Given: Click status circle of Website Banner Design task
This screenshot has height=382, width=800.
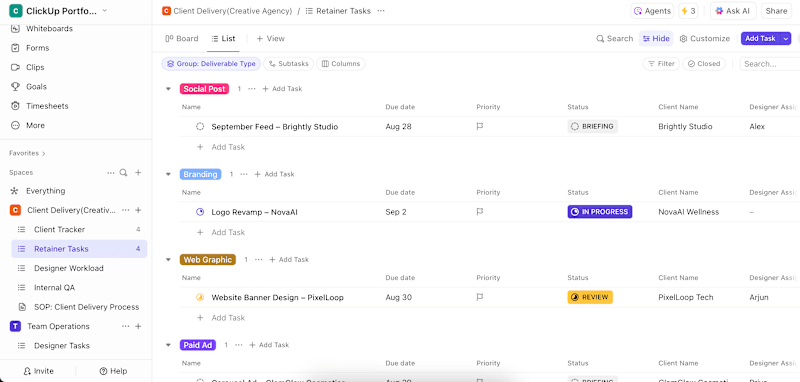Looking at the screenshot, I should [x=200, y=297].
